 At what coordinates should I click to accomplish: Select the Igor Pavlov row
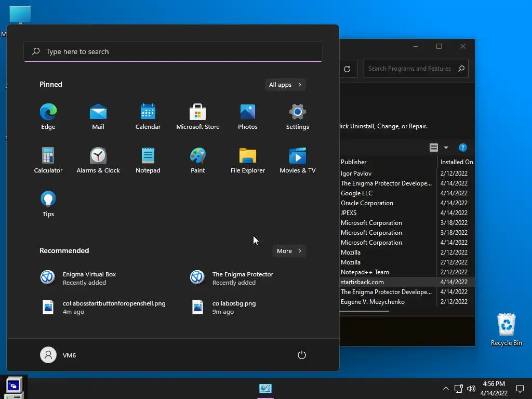point(407,174)
